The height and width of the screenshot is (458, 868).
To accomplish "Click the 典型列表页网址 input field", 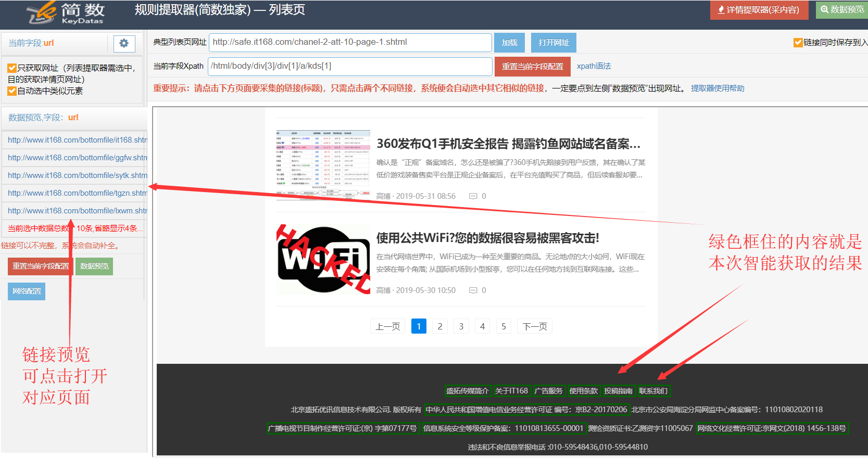I will pos(350,43).
